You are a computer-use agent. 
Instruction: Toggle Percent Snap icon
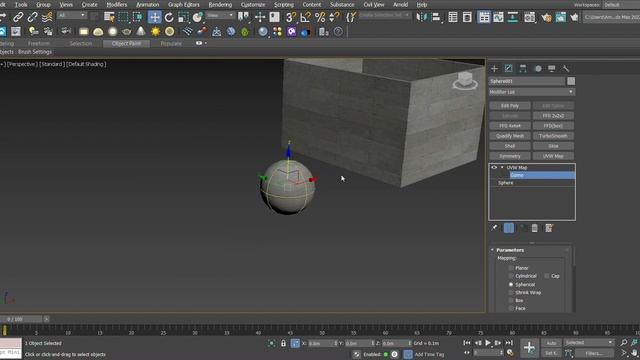click(x=320, y=17)
